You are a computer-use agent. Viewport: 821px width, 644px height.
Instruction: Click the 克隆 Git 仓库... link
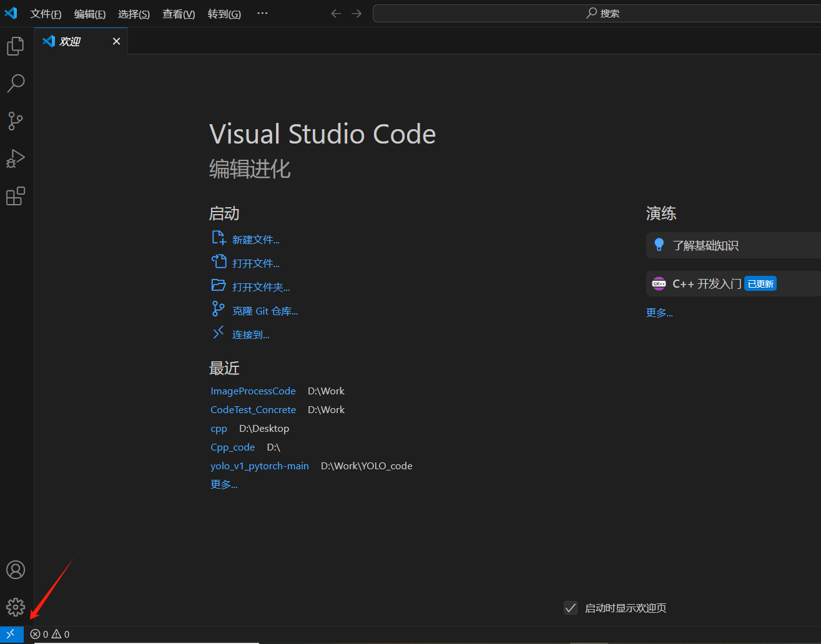coord(265,311)
